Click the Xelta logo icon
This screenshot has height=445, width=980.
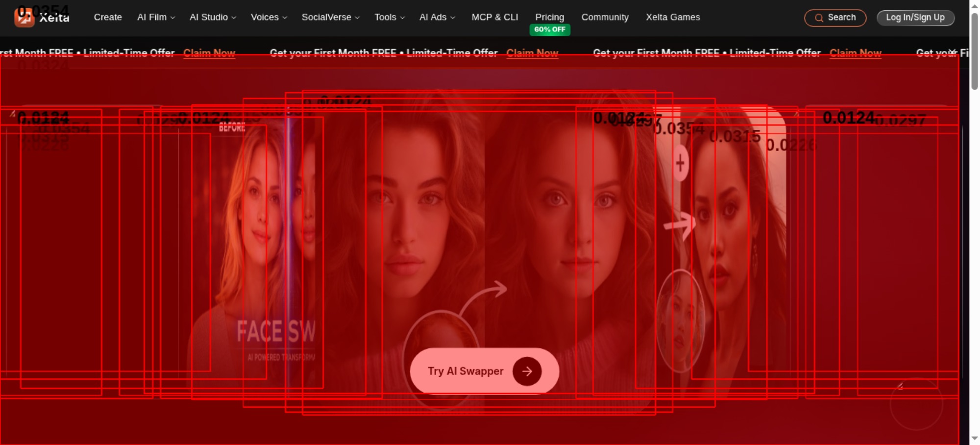pos(24,18)
